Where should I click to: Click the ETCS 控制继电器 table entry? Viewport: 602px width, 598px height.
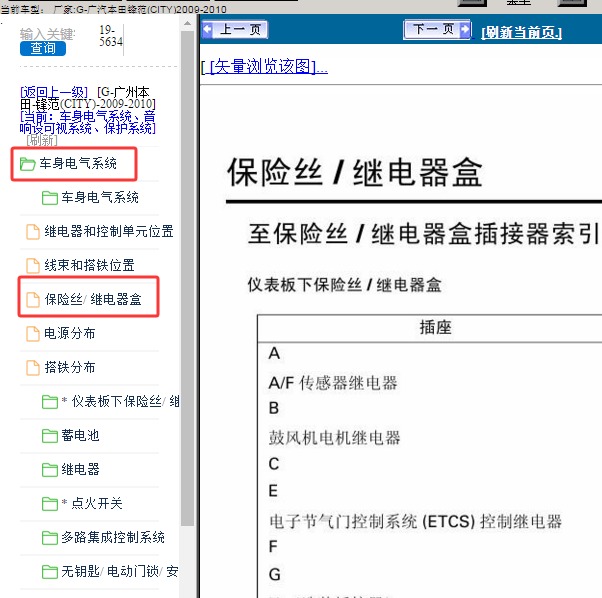coord(415,522)
